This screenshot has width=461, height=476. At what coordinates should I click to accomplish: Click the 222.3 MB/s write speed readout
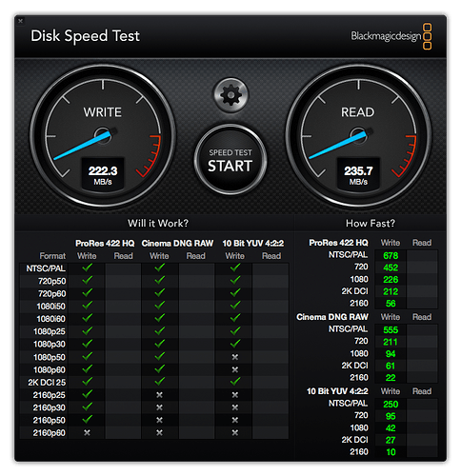[103, 174]
